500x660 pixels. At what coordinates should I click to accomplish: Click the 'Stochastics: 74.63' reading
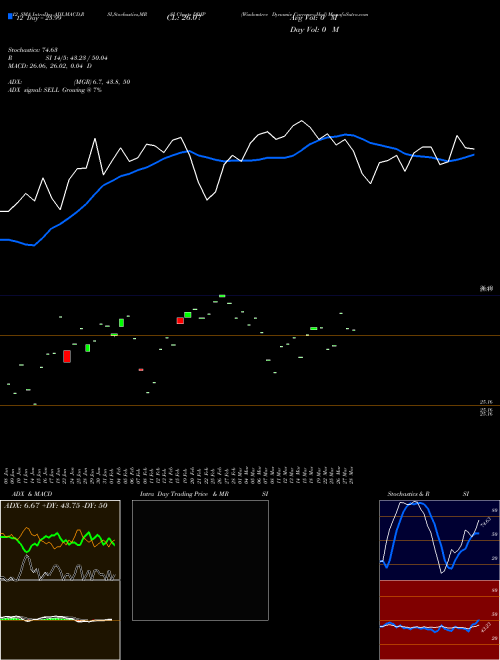coord(33,50)
